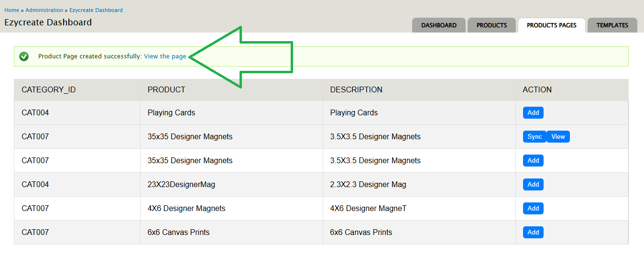The height and width of the screenshot is (256, 644).
Task: Go to the Templates tab
Action: pyautogui.click(x=612, y=25)
